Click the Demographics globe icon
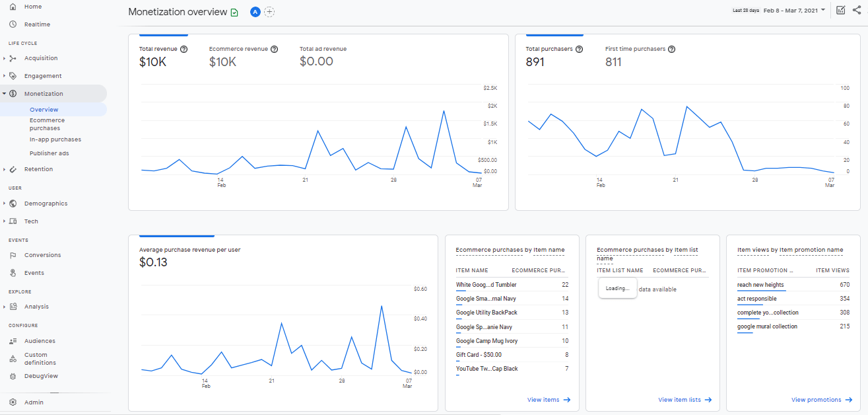 tap(13, 204)
